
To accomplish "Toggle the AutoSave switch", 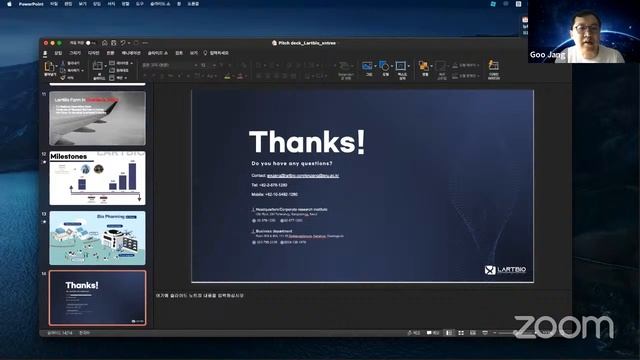I will click(x=90, y=43).
